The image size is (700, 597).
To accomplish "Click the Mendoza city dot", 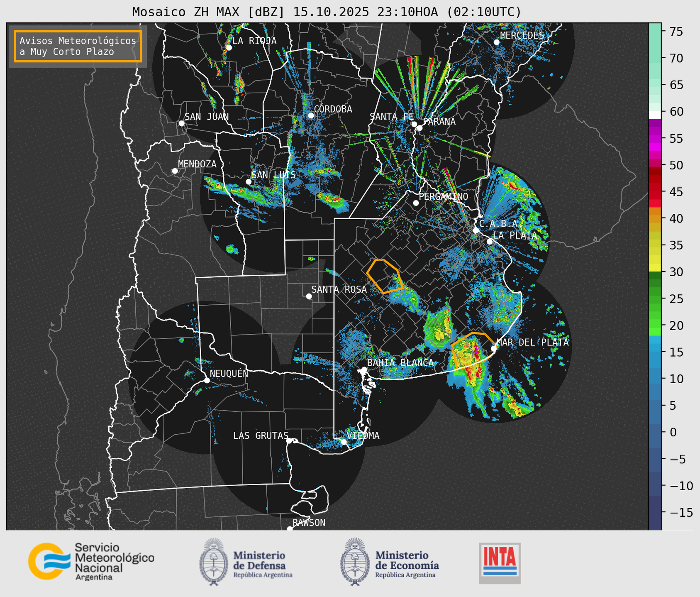I will (x=175, y=171).
